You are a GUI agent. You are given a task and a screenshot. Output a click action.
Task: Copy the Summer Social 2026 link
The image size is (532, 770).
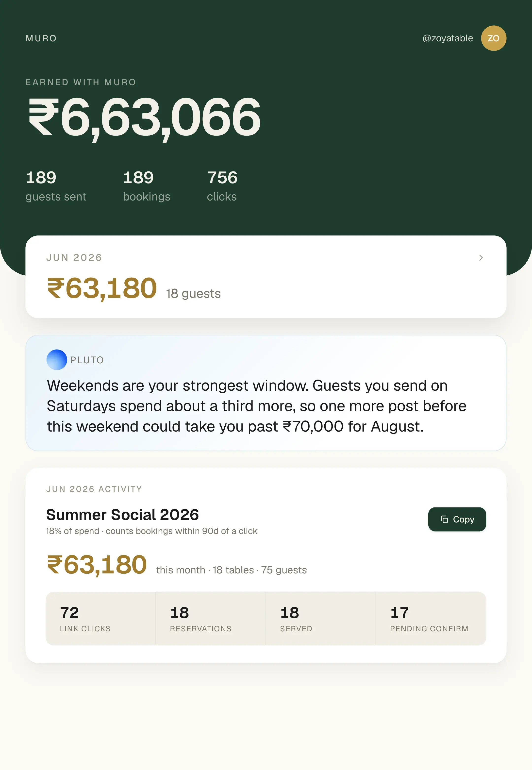click(x=457, y=519)
